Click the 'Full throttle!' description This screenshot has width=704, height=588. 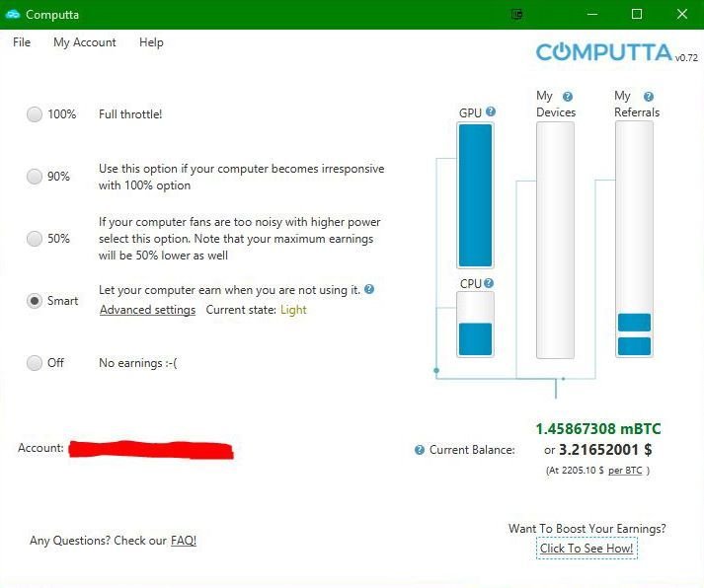pos(130,114)
